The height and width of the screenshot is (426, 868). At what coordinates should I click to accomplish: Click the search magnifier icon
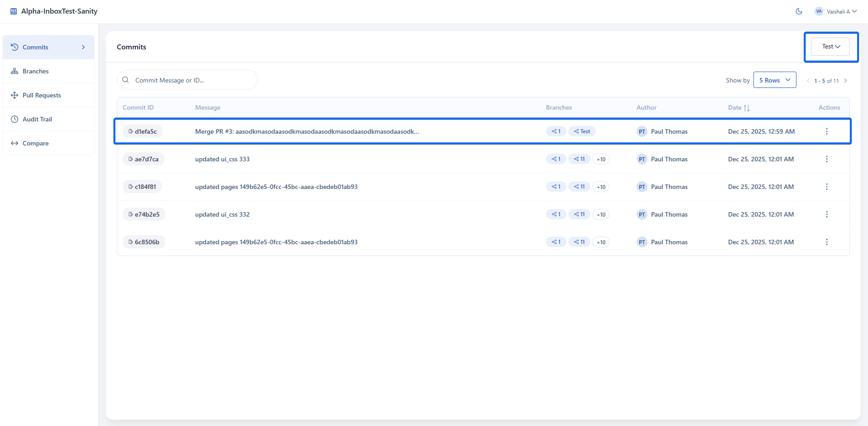pyautogui.click(x=125, y=80)
